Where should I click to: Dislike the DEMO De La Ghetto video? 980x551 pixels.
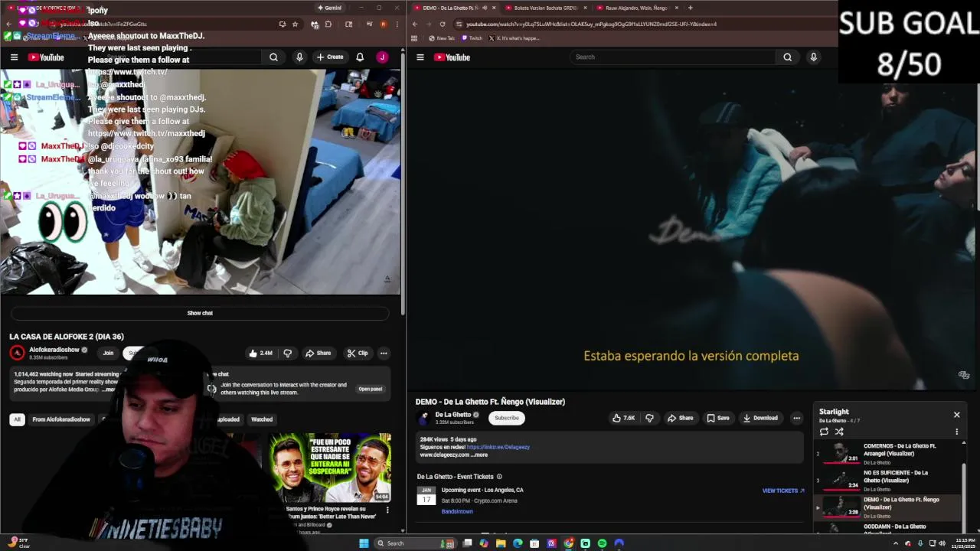(649, 418)
